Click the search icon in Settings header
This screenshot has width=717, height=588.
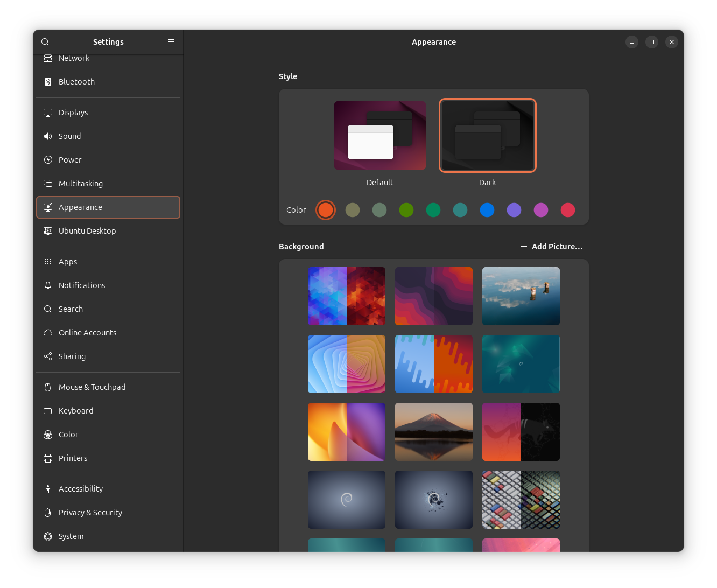coord(45,42)
